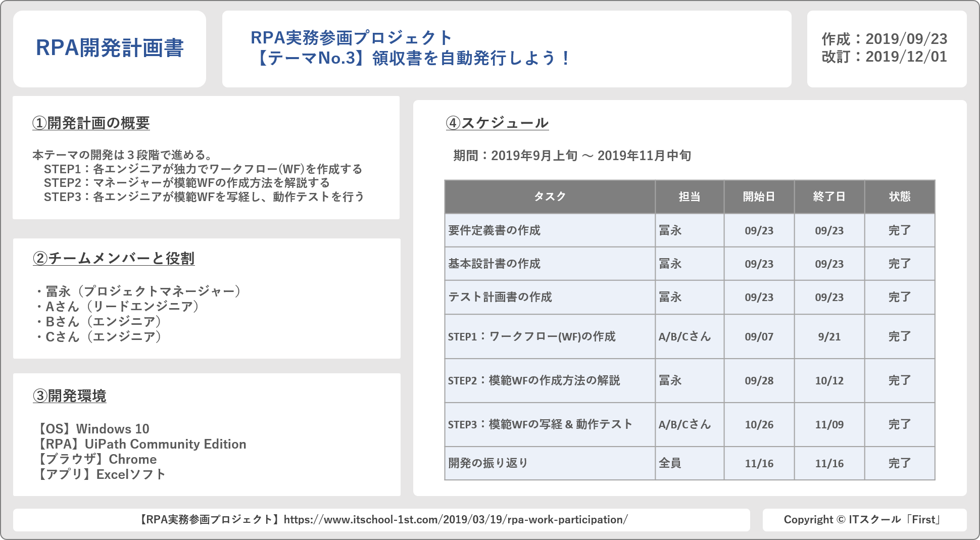
Task: Select the 開始日 column header
Action: (759, 197)
